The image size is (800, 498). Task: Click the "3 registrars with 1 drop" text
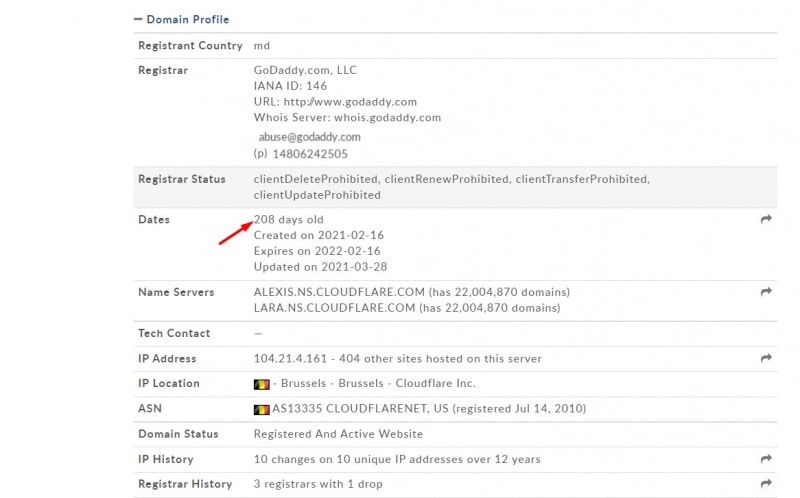321,484
